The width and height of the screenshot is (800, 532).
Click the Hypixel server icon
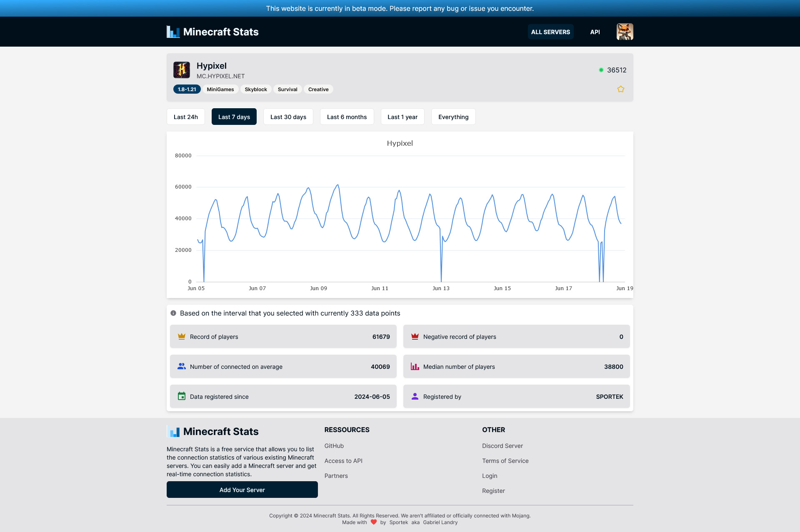point(182,70)
